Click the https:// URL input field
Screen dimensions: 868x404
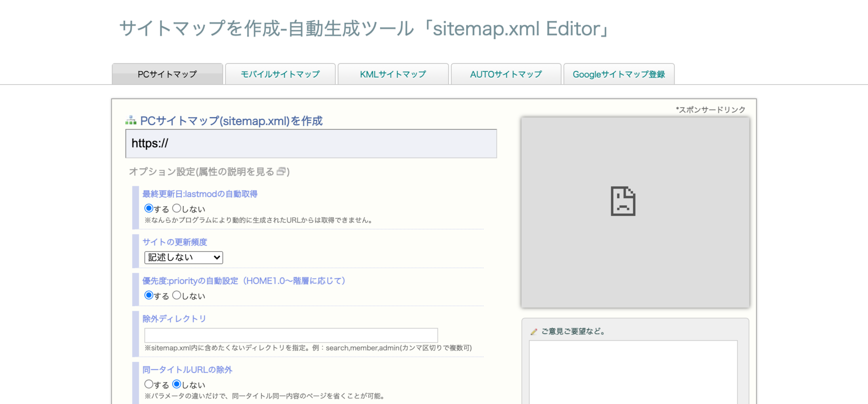(311, 143)
